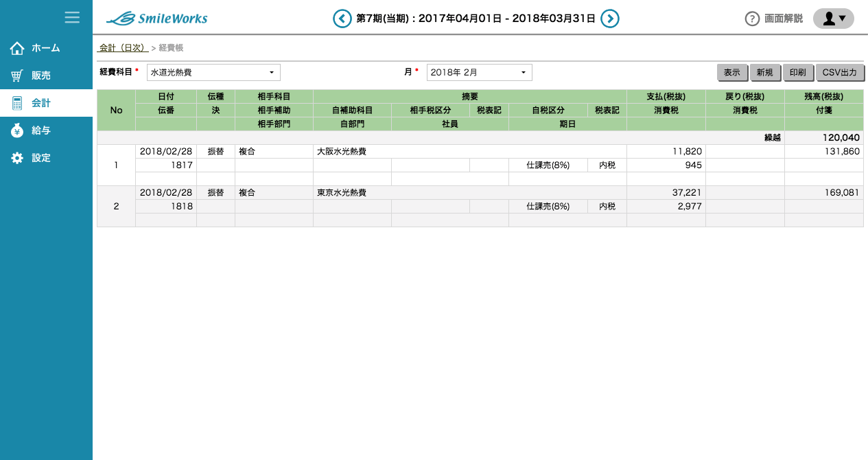Click the 設定 gear icon
This screenshot has width=868, height=460.
[17, 158]
